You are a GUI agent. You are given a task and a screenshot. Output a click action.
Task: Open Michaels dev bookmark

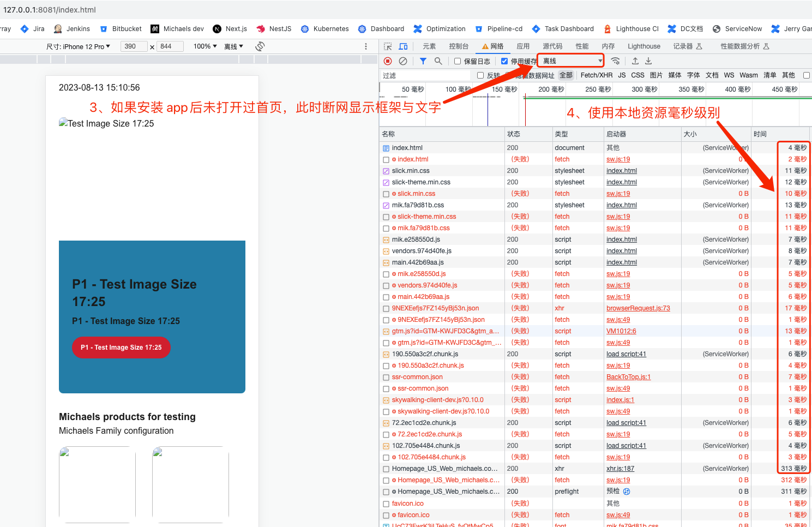pyautogui.click(x=177, y=29)
